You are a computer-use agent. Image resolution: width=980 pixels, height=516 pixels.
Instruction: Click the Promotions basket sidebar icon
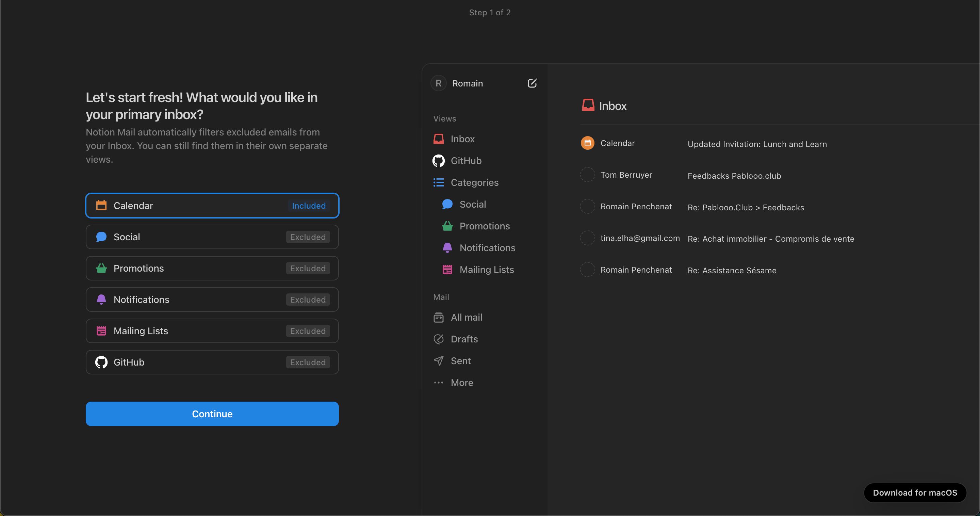(x=447, y=226)
